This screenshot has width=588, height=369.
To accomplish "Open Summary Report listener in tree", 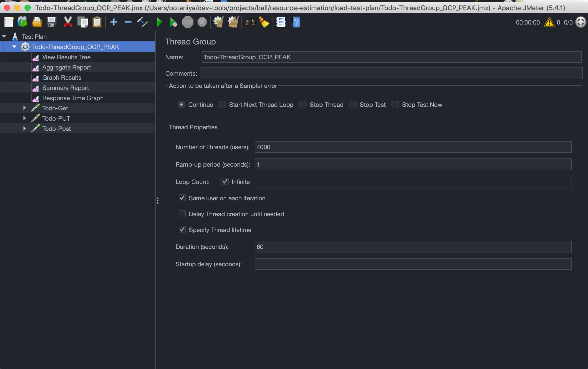I will pos(65,88).
